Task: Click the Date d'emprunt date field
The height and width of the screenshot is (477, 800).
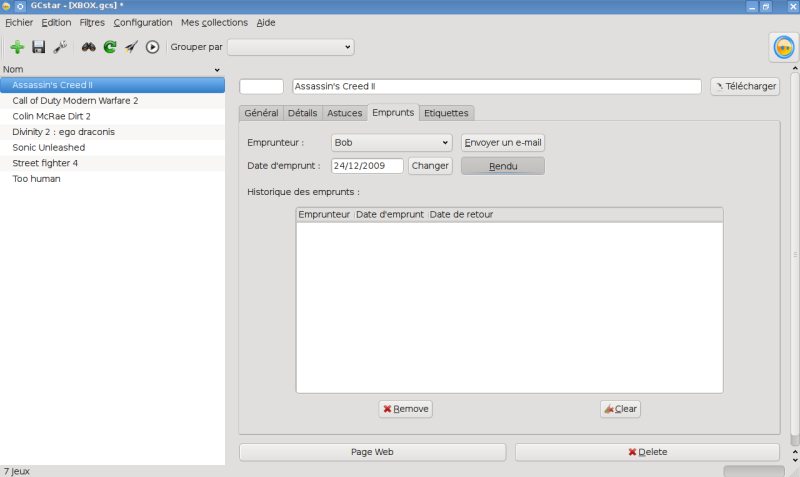Action: click(367, 166)
